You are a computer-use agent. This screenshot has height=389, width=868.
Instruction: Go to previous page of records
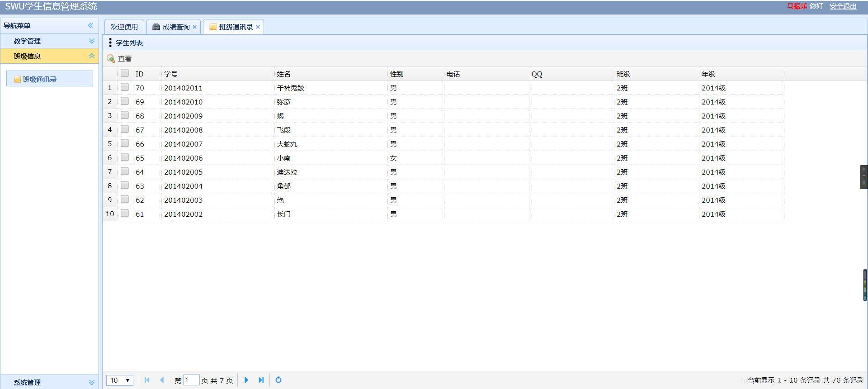coord(162,380)
